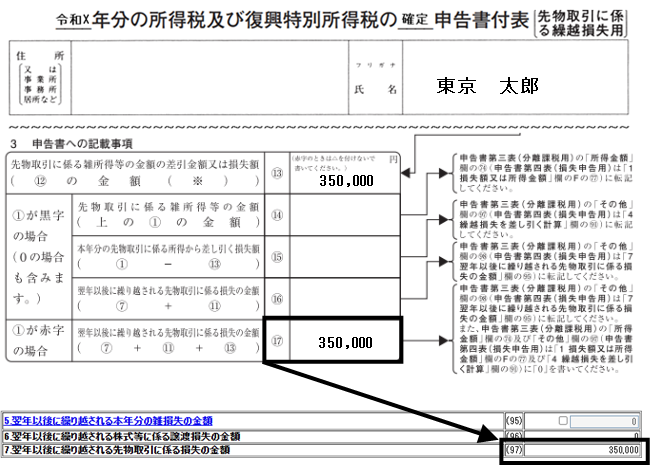
Task: Select the circled number ⑭ cell
Action: pos(277,215)
